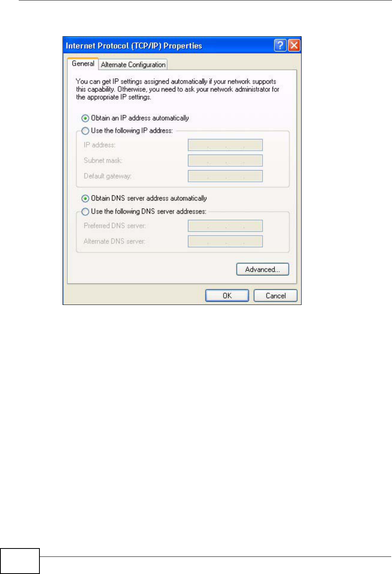Click the Default gateway input field
Screen dimensions: 392x574
tap(225, 176)
